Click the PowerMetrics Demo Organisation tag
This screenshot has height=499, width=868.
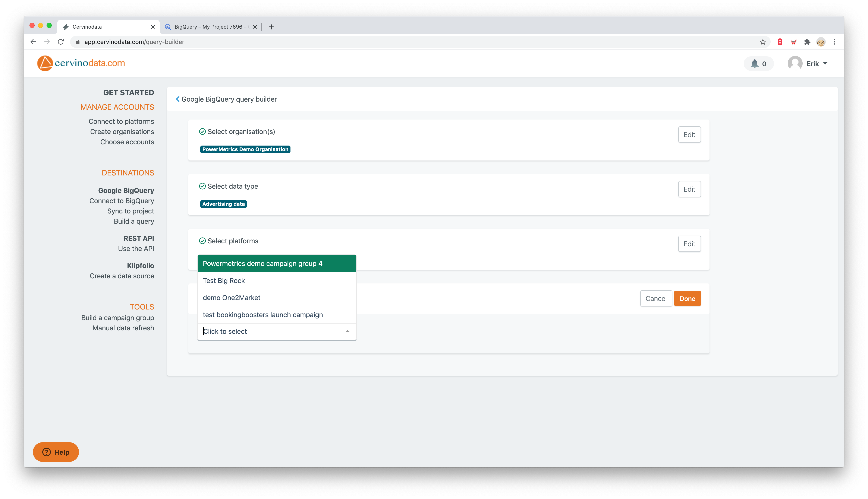[x=245, y=149]
